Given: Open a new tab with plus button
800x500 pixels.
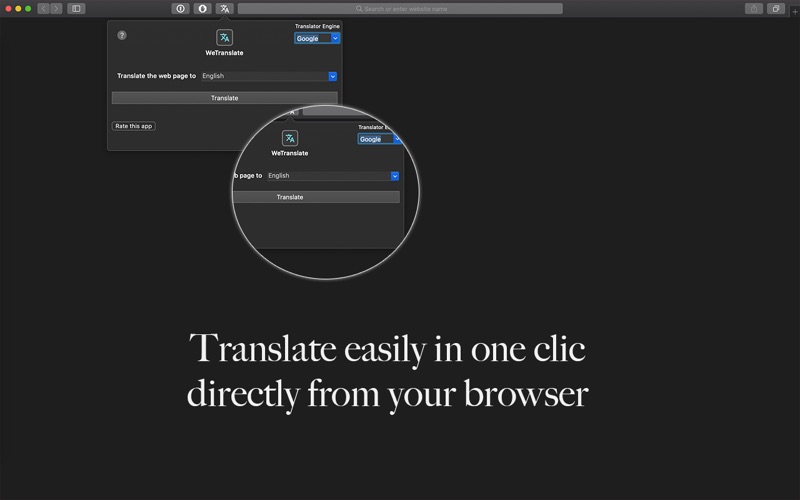Looking at the screenshot, I should tap(795, 11).
